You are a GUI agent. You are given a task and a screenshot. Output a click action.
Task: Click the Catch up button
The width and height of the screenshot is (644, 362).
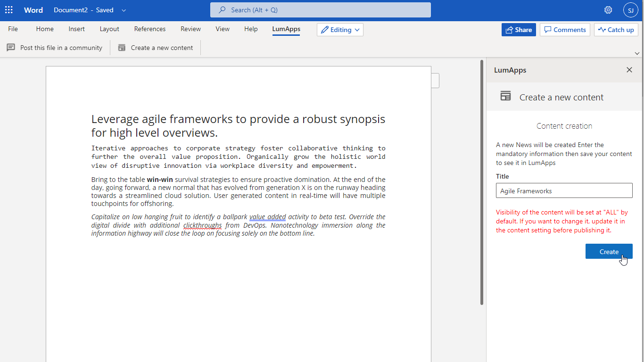point(616,30)
